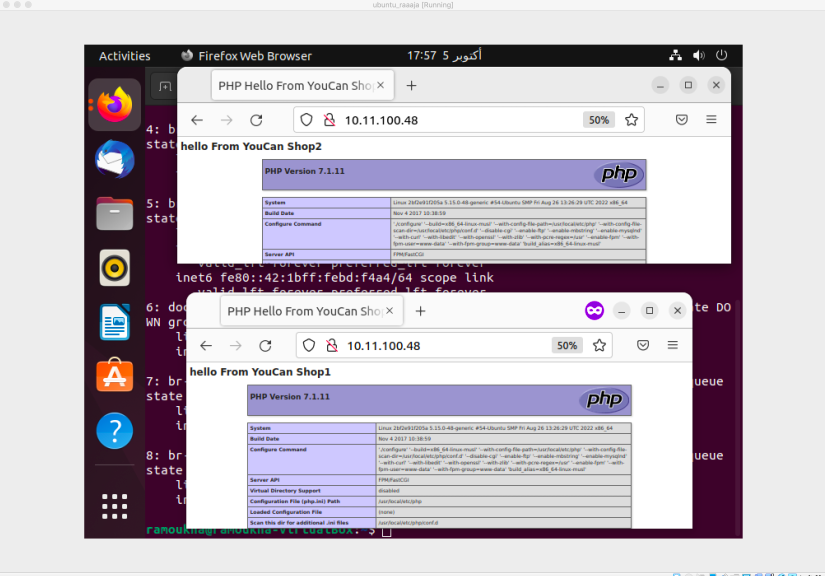Open Firefox from the Ubuntu dock
Image resolution: width=825 pixels, height=576 pixels.
click(x=114, y=104)
